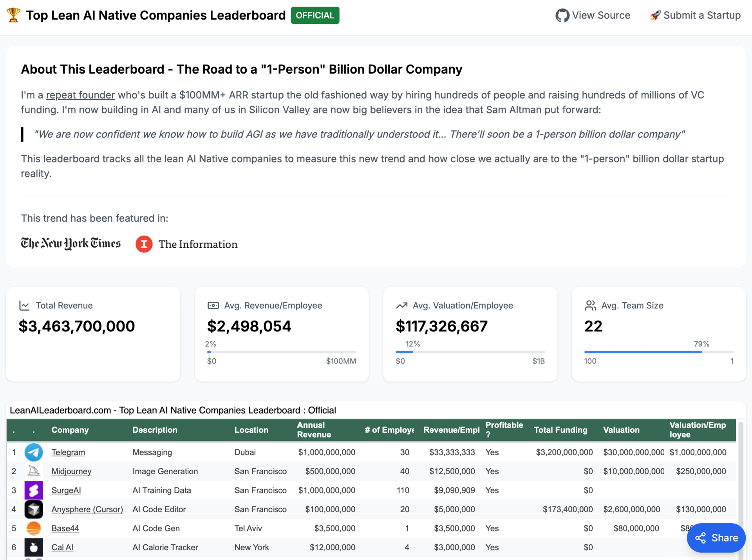
Task: Click the Location column header
Action: (x=251, y=430)
